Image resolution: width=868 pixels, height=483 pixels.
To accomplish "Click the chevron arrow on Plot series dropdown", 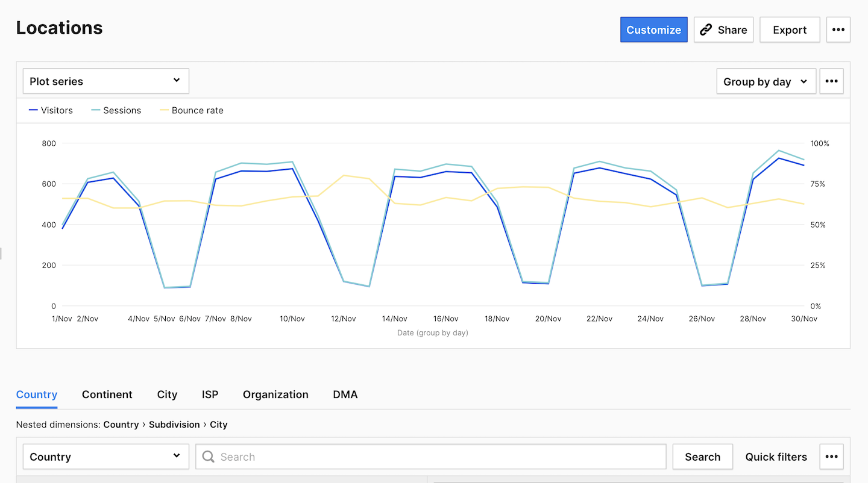I will [x=177, y=80].
